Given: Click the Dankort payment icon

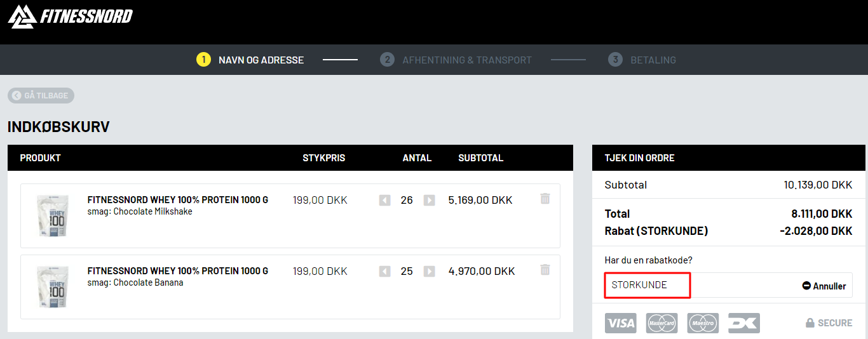Looking at the screenshot, I should [743, 323].
